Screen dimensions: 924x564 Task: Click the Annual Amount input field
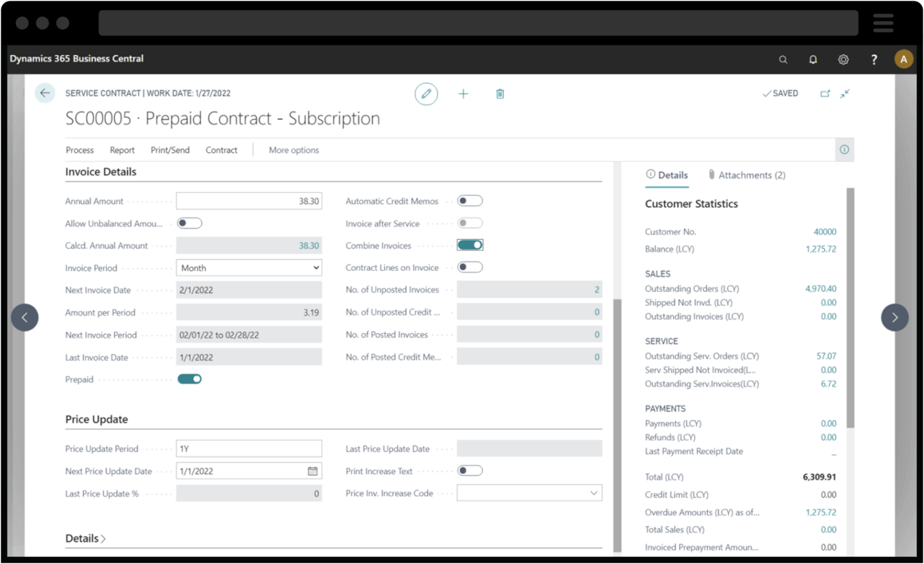pos(249,201)
